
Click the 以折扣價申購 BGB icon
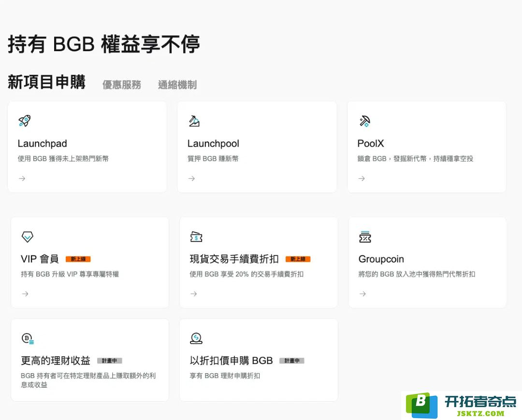[196, 338]
